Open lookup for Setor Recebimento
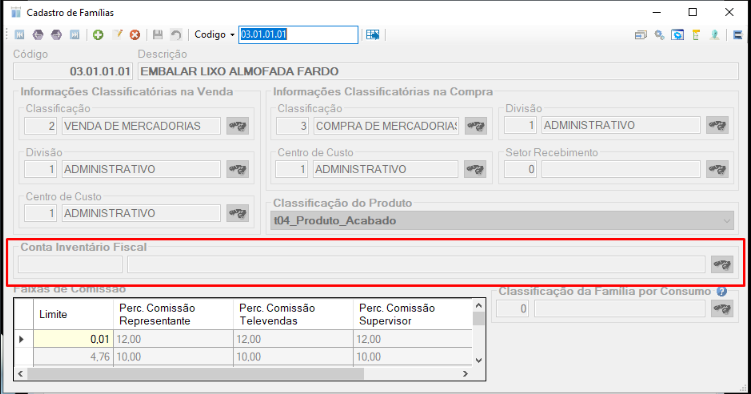751x394 pixels. [717, 169]
